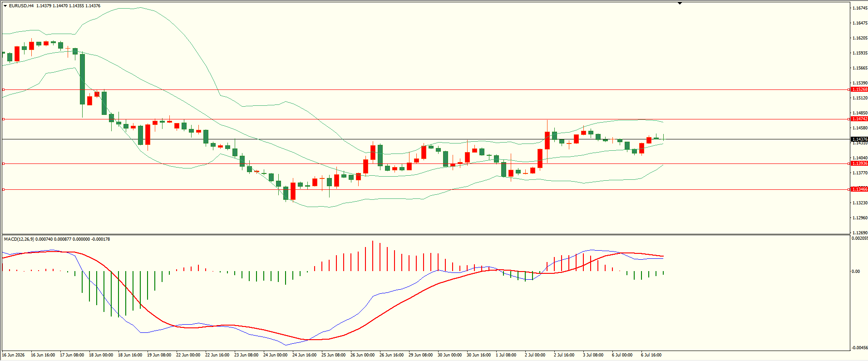
Task: Click the 2 Jul 16:00 time label
Action: 564,355
